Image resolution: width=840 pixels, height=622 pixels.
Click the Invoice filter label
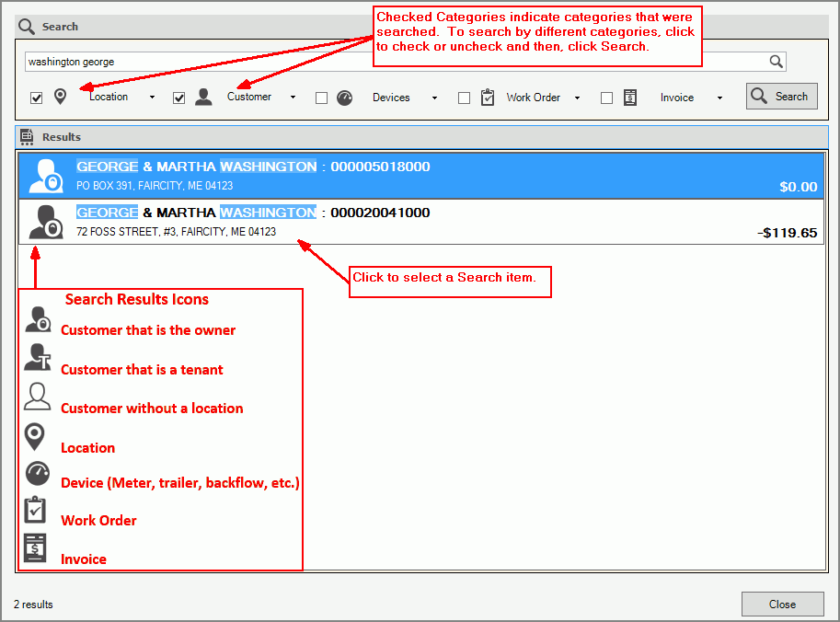pyautogui.click(x=677, y=98)
